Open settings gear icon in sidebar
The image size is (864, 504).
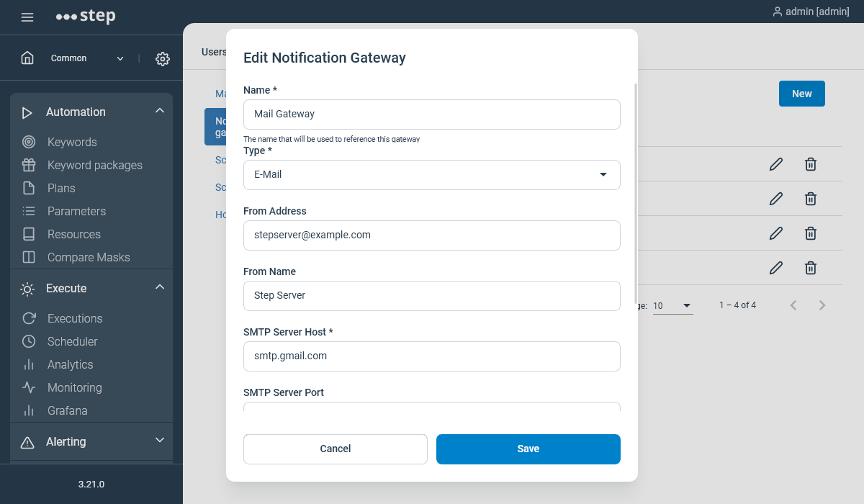pos(163,59)
